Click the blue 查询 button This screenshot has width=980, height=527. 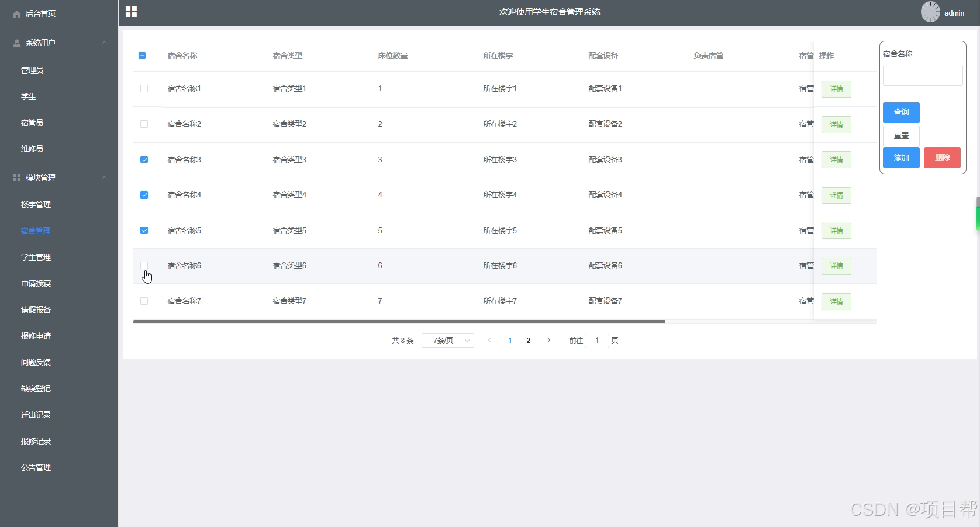pyautogui.click(x=901, y=112)
